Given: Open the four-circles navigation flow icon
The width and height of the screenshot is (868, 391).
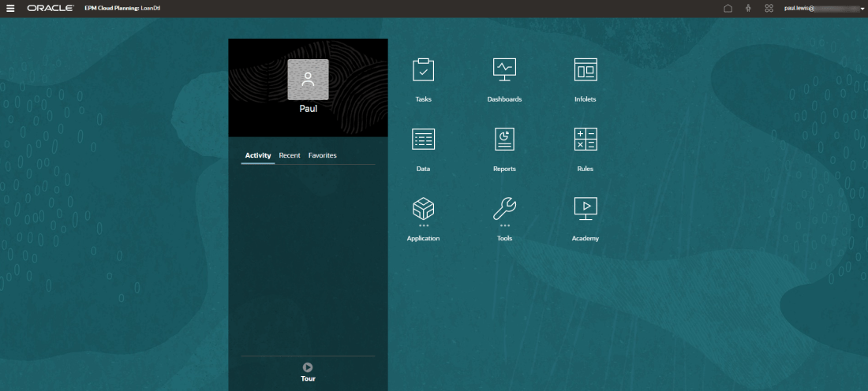Looking at the screenshot, I should click(769, 8).
